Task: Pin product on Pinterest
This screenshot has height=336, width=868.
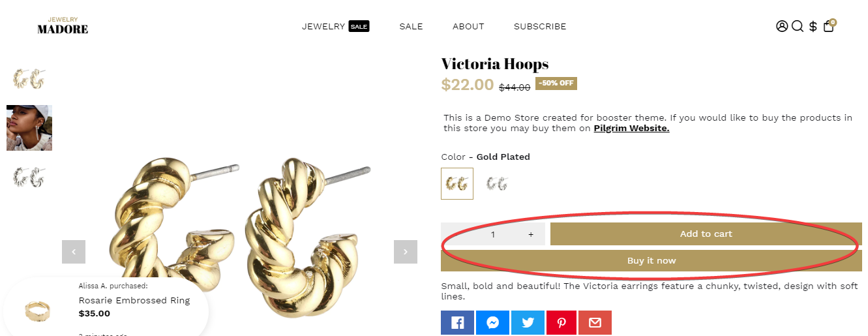Action: pyautogui.click(x=561, y=323)
